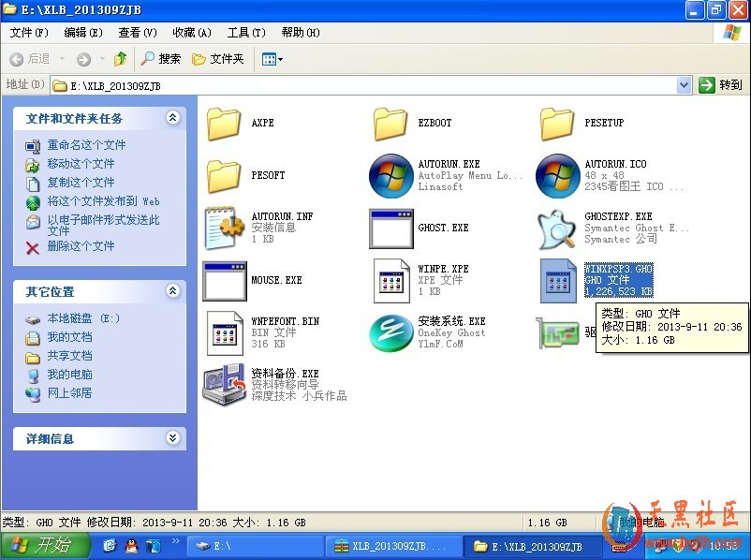Viewport: 751px width, 560px height.
Task: Select the GHOSTEXP.EXE ghost icon
Action: [557, 228]
